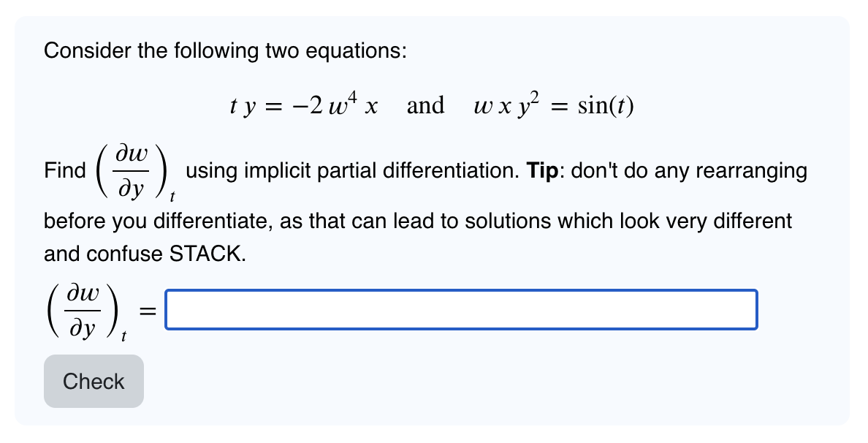Click 'Find' at the start of the instruction
The height and width of the screenshot is (443, 868).
(64, 170)
